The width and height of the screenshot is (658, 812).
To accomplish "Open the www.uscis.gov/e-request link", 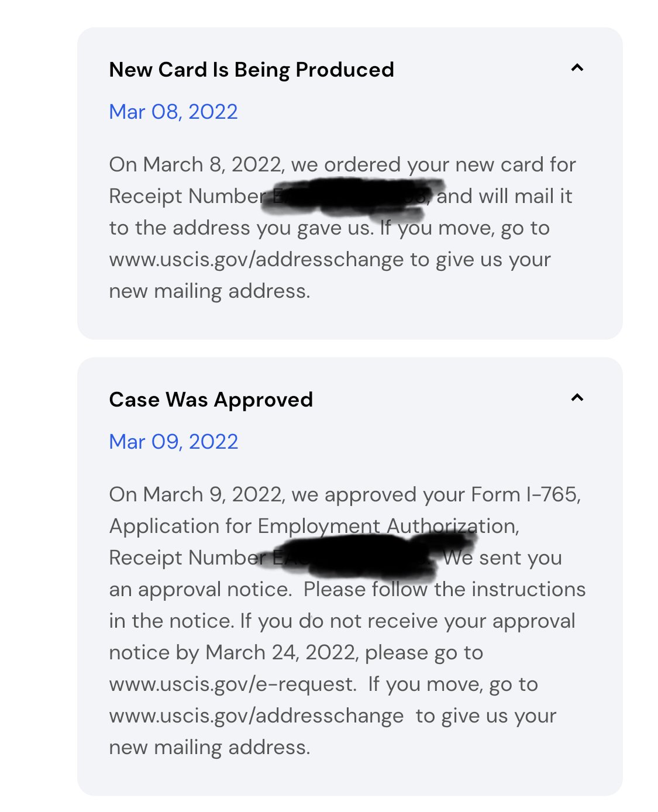I will point(232,684).
